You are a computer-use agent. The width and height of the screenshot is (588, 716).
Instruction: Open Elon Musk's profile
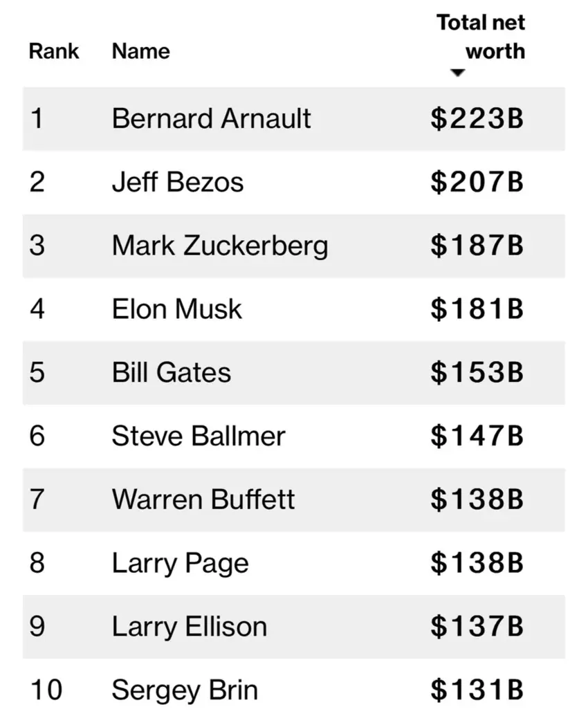(x=177, y=309)
